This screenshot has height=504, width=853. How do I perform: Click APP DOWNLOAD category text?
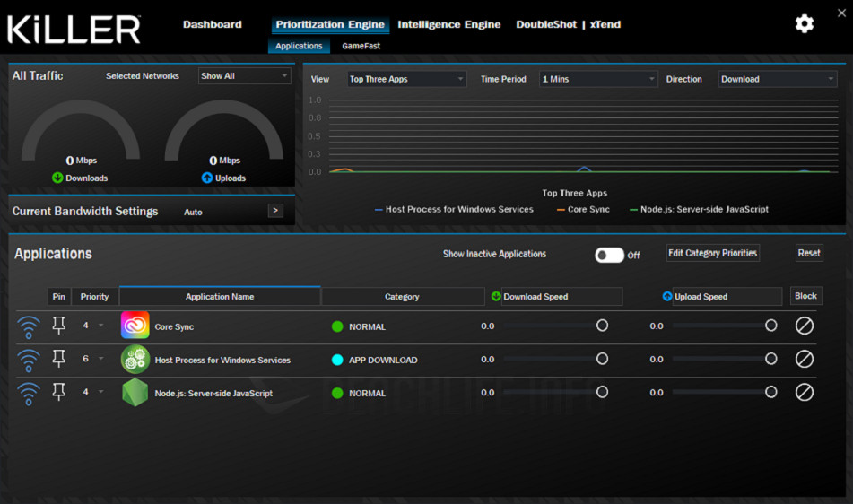pos(383,360)
